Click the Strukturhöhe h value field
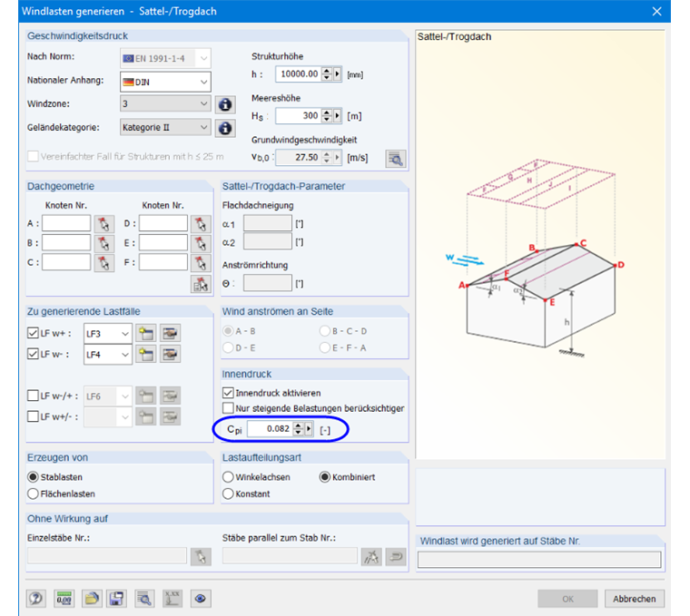Viewport: 690px width, 616px height. click(299, 74)
